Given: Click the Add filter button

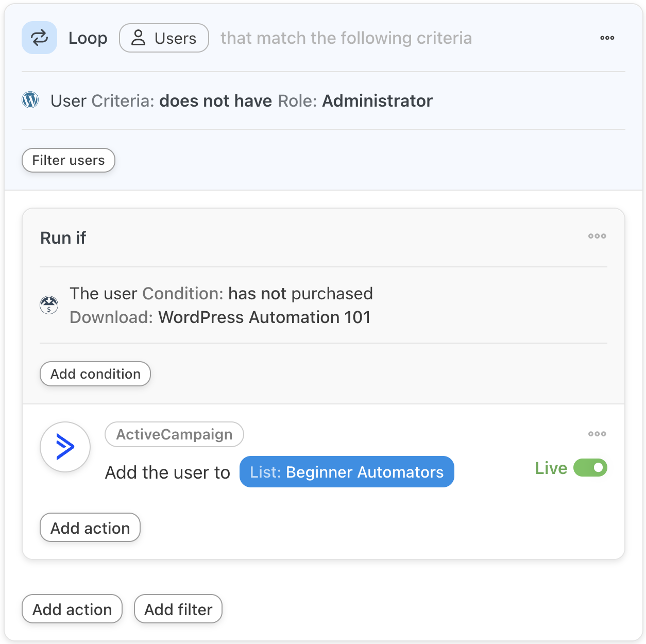Looking at the screenshot, I should point(178,609).
